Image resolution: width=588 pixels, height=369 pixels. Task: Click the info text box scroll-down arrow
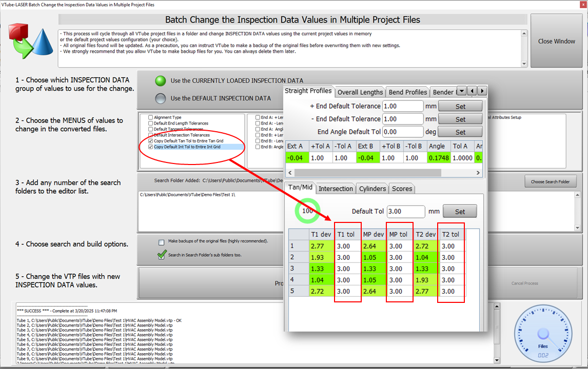click(x=524, y=64)
